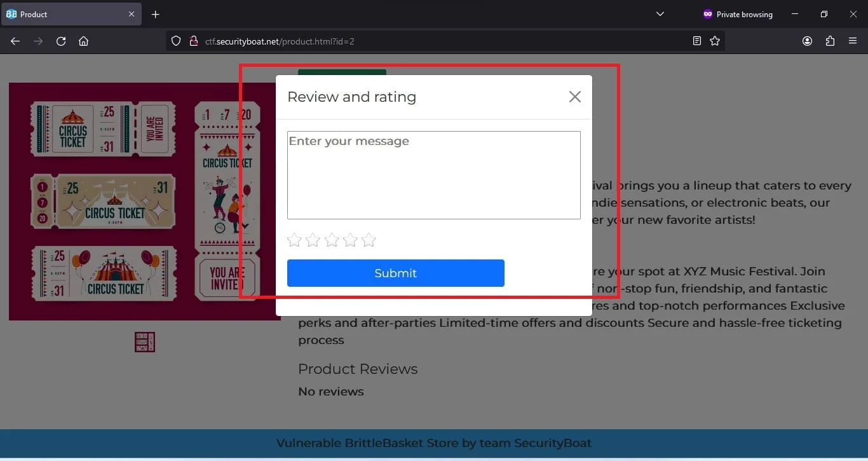This screenshot has height=461, width=868.
Task: Select the fourth rating star
Action: (x=350, y=240)
